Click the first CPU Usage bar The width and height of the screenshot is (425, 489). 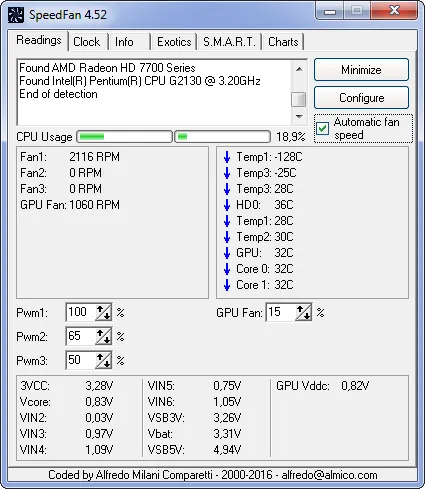tap(125, 137)
